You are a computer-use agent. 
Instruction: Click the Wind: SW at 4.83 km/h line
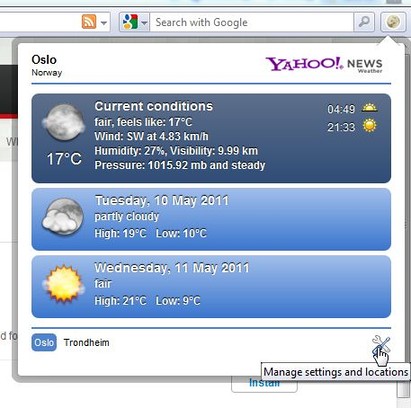tap(151, 136)
